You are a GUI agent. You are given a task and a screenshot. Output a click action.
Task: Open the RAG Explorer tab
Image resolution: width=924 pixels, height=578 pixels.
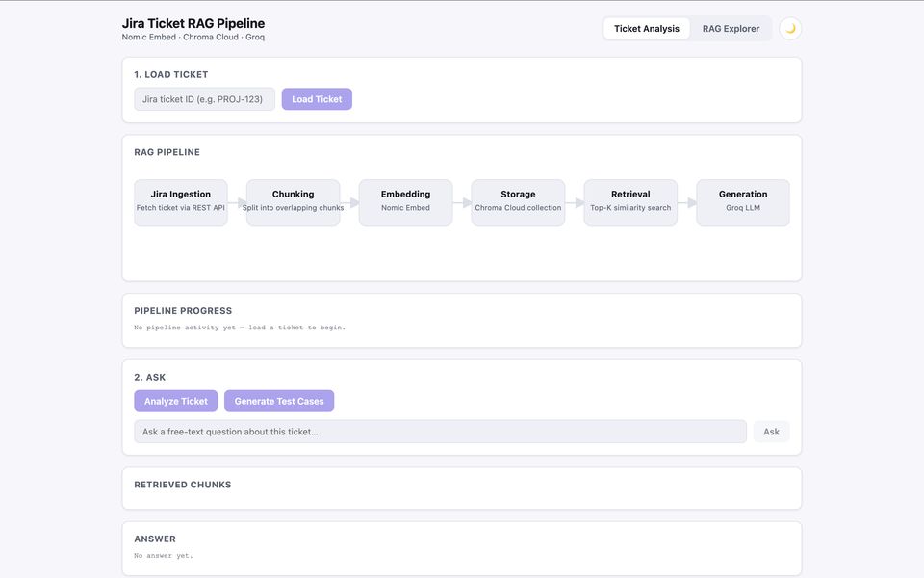731,28
